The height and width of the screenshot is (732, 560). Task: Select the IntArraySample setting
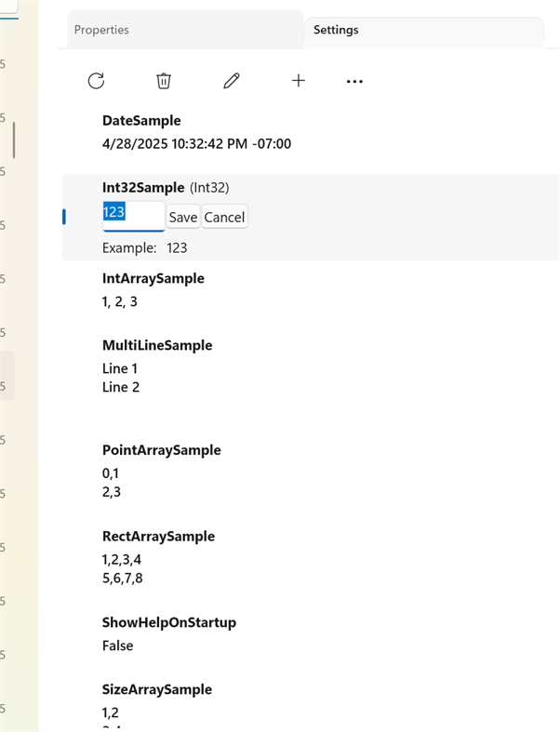(x=153, y=278)
